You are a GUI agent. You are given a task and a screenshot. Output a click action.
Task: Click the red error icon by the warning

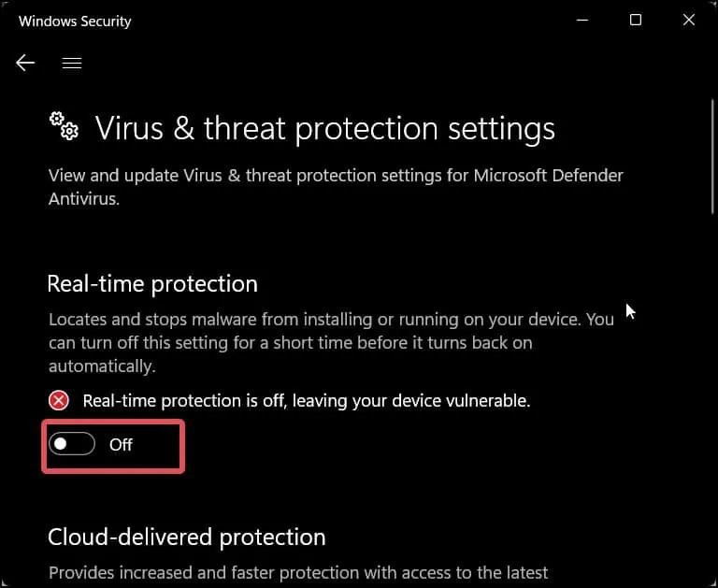pos(59,401)
